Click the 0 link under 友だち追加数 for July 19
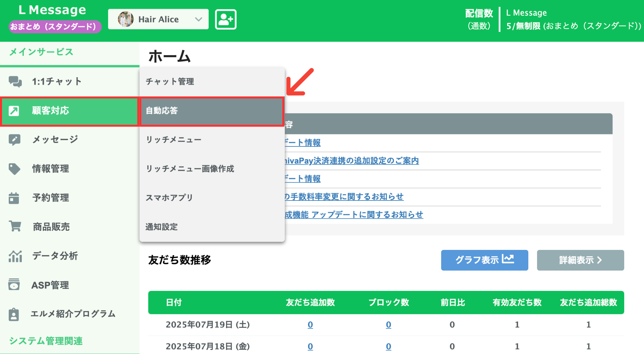 coord(310,324)
